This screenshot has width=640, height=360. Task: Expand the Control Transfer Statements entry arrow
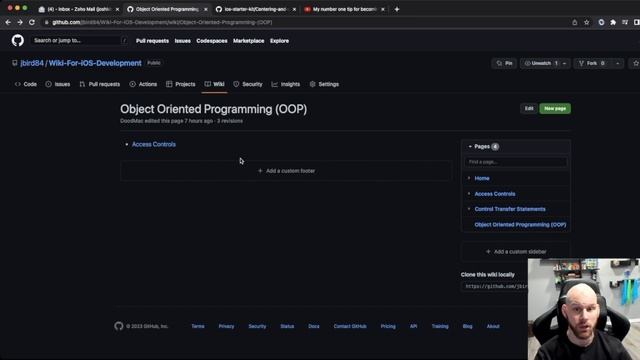469,209
